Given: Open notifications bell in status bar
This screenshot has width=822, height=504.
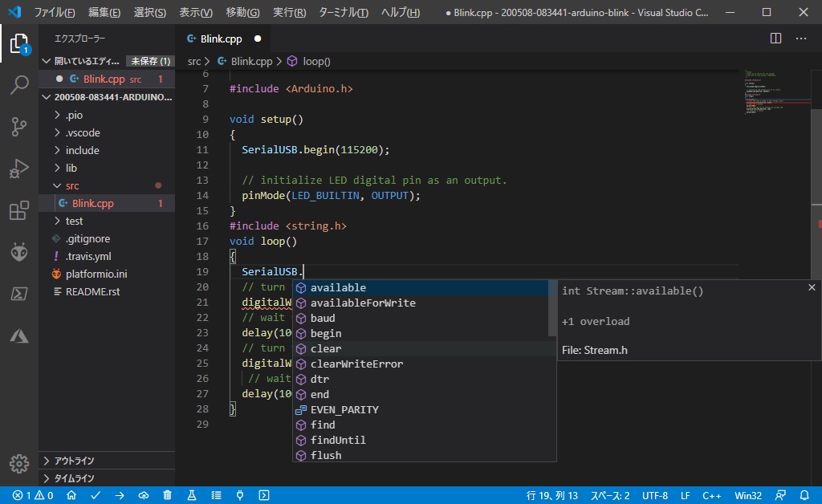Looking at the screenshot, I should click(804, 496).
